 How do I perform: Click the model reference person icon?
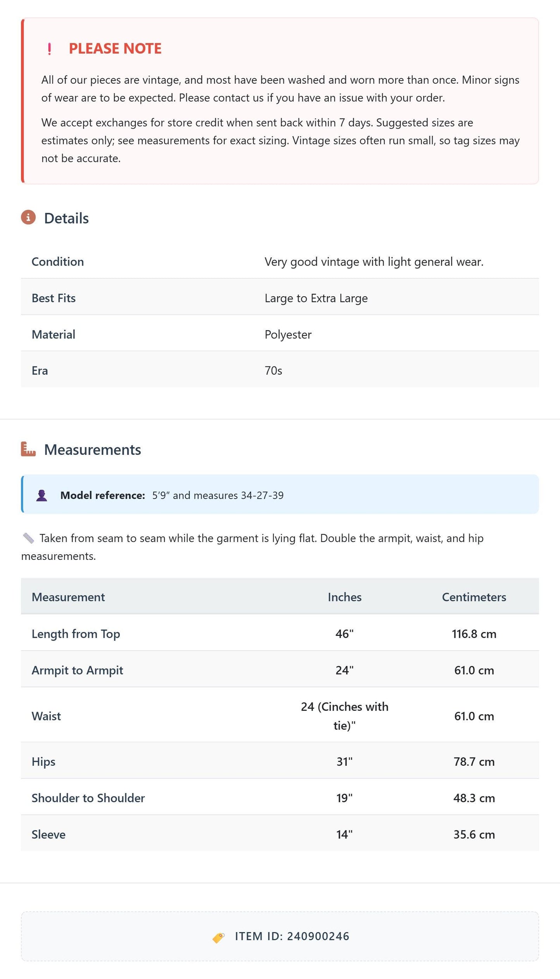pyautogui.click(x=42, y=495)
